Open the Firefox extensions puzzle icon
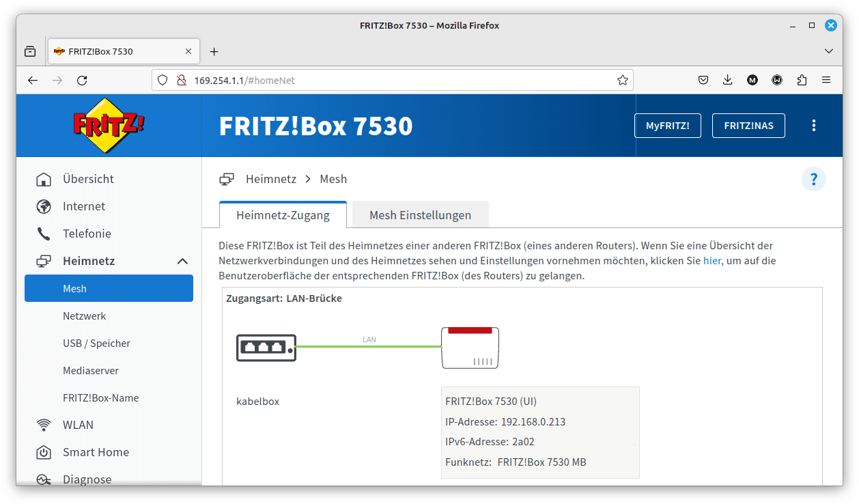The width and height of the screenshot is (859, 504). pyautogui.click(x=802, y=80)
